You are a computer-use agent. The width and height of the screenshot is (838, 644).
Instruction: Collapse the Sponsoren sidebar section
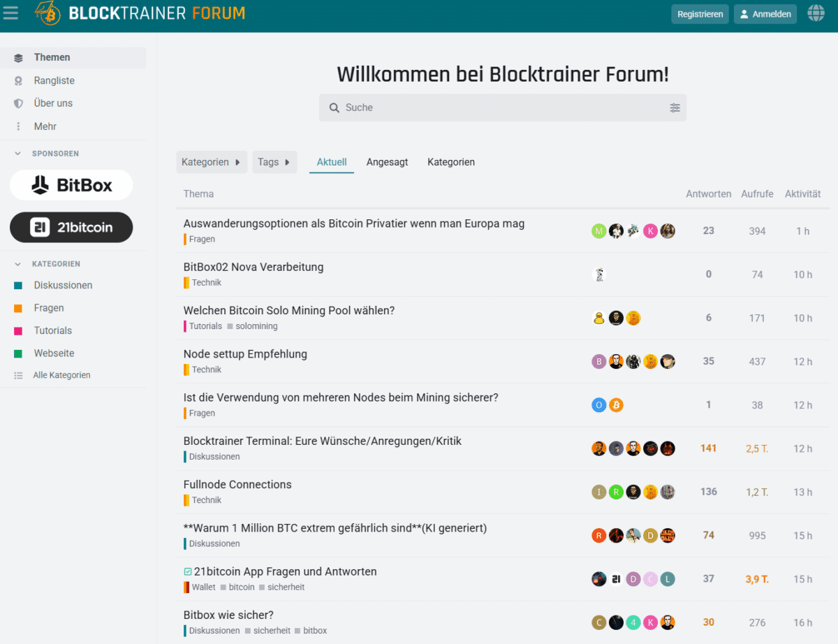click(17, 153)
